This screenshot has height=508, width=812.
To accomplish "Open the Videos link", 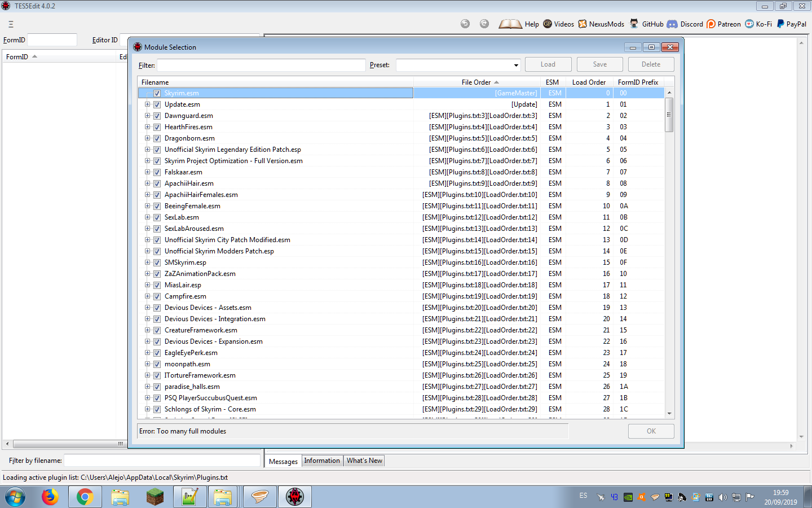I will 558,24.
